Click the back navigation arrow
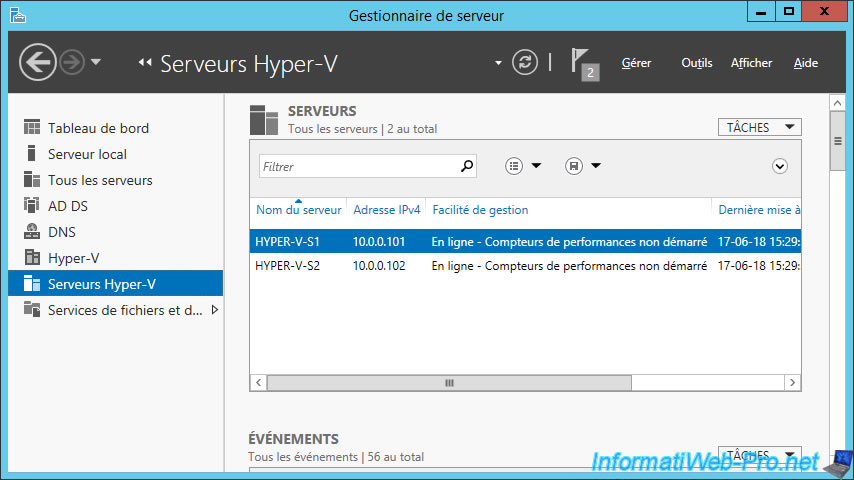This screenshot has width=854, height=480. [38, 62]
